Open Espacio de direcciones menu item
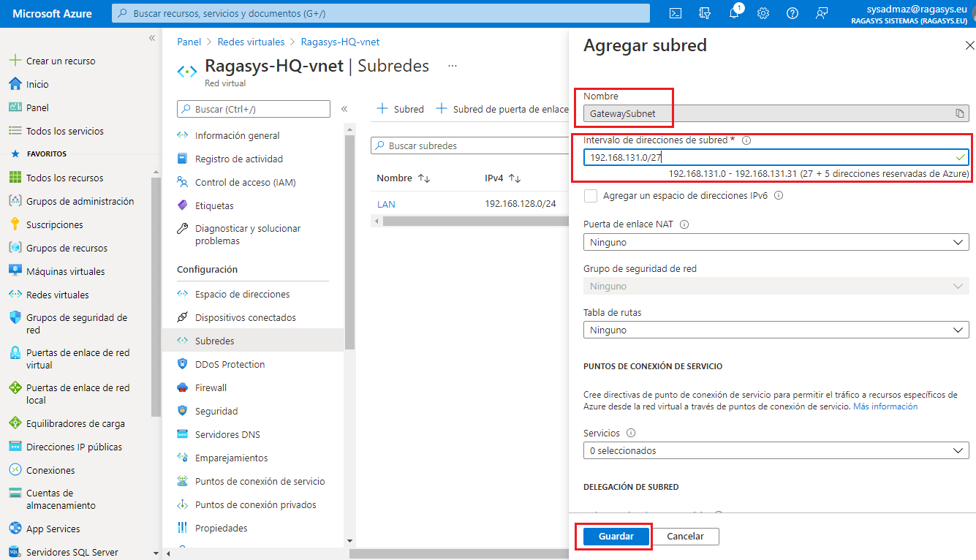This screenshot has width=976, height=560. pos(242,294)
